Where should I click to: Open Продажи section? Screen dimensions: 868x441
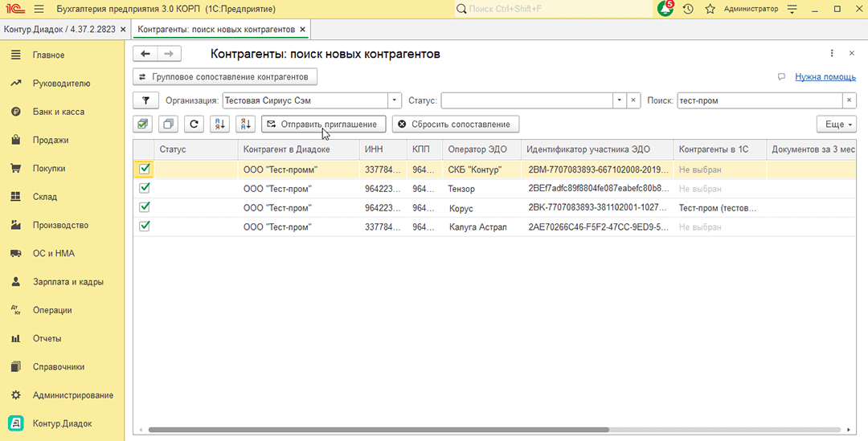click(x=62, y=140)
